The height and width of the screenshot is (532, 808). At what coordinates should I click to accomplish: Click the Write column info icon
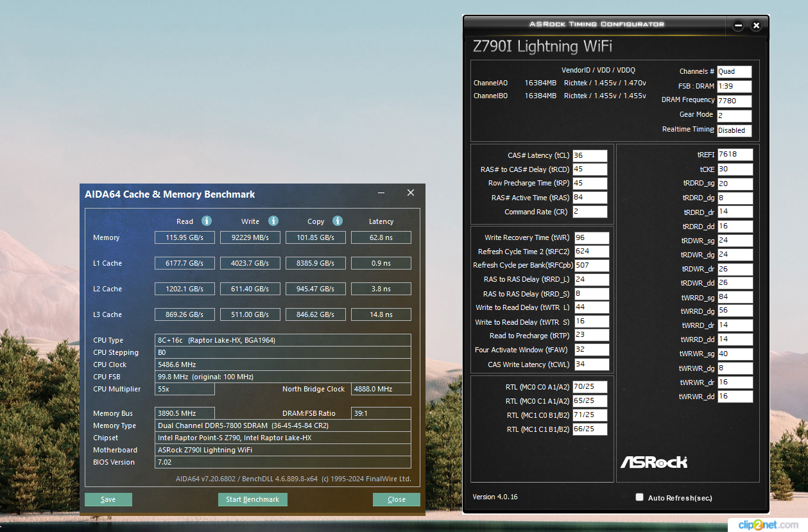(273, 221)
